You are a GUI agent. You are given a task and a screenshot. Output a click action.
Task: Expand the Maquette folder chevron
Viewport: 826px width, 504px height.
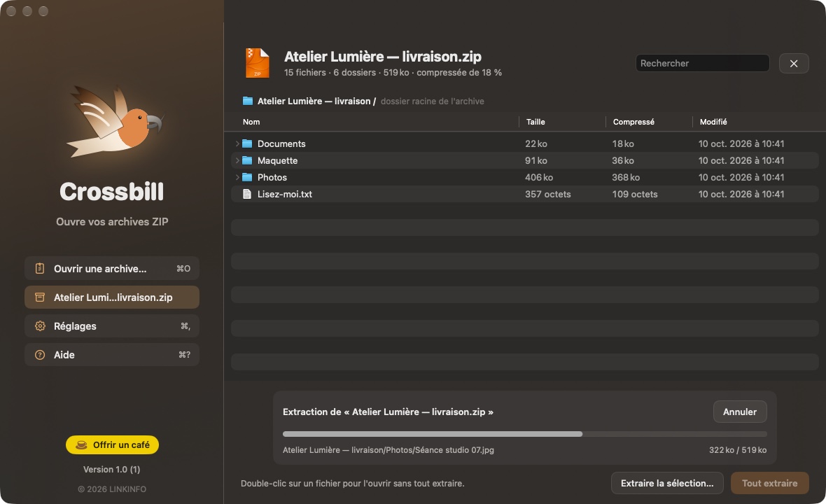[237, 160]
